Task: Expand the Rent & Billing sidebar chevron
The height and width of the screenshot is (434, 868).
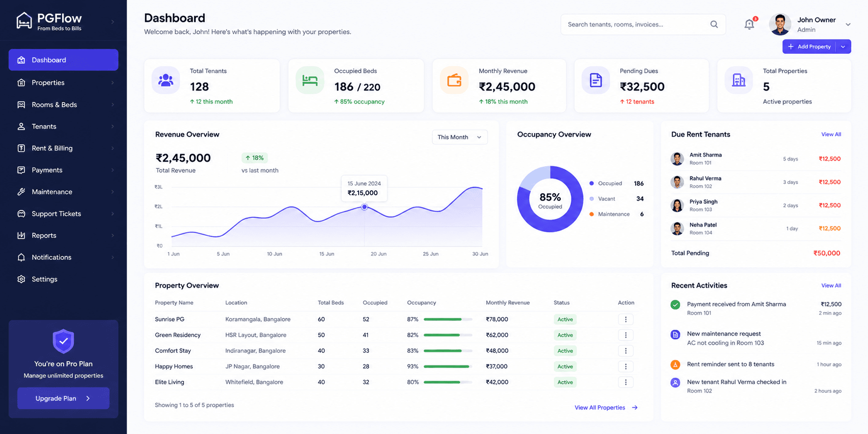Action: point(113,148)
